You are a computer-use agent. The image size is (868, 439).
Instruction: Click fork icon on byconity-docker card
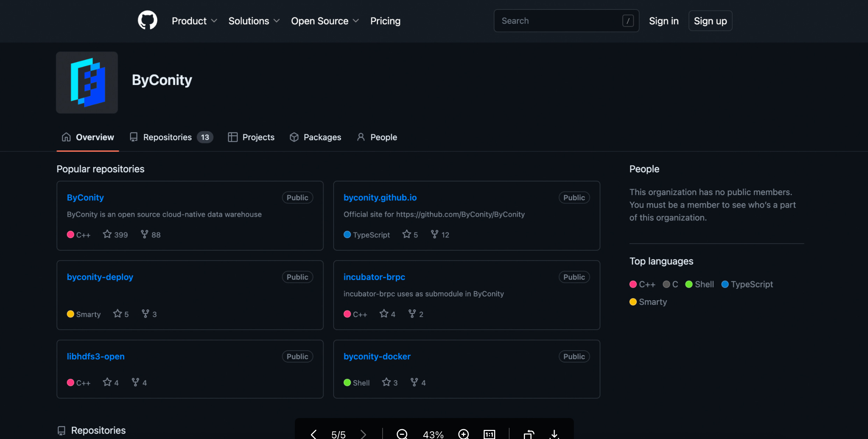click(414, 382)
